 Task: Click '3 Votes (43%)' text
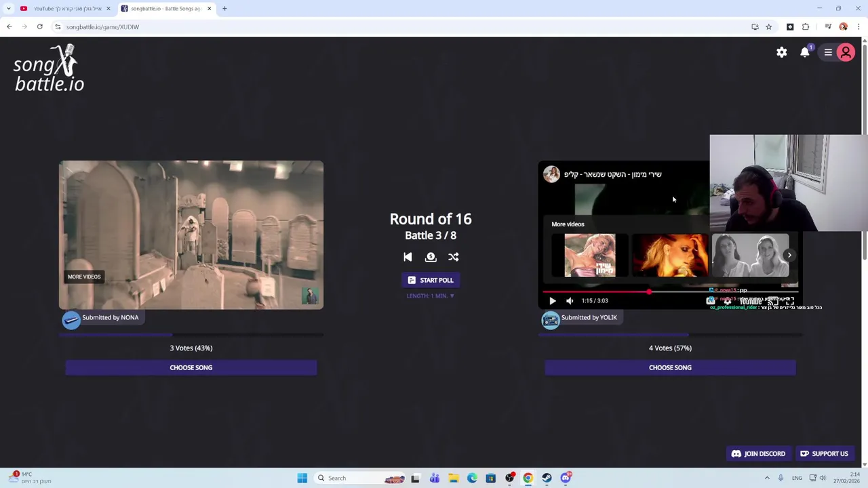(x=191, y=348)
